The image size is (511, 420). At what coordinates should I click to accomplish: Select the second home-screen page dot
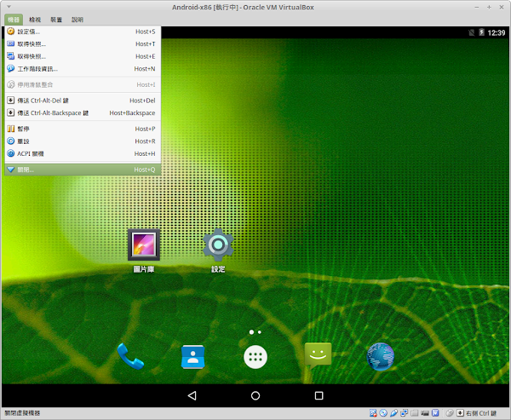[260, 332]
